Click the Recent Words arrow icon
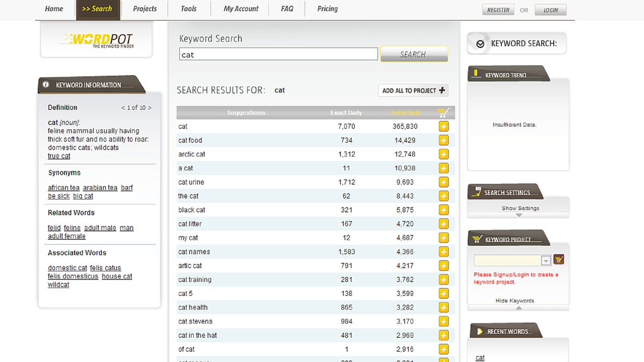644x362 pixels. pyautogui.click(x=481, y=330)
